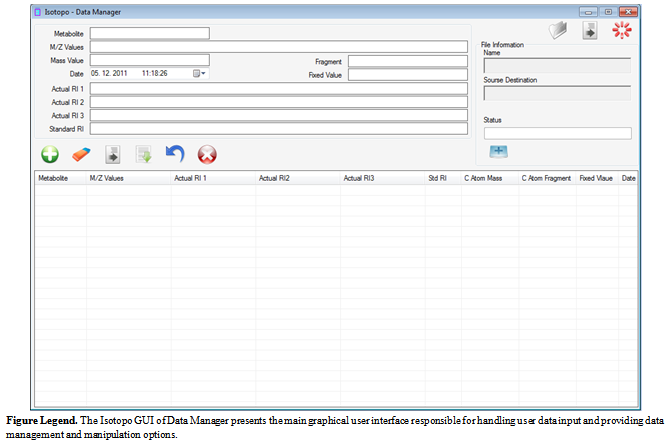Click the M/Z Values column header
The width and height of the screenshot is (667, 441).
click(107, 178)
